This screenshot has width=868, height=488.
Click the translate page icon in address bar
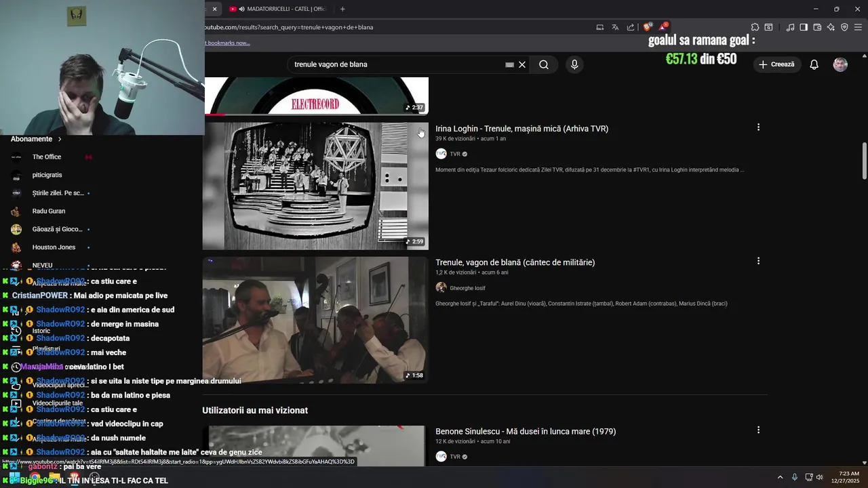[x=615, y=27]
